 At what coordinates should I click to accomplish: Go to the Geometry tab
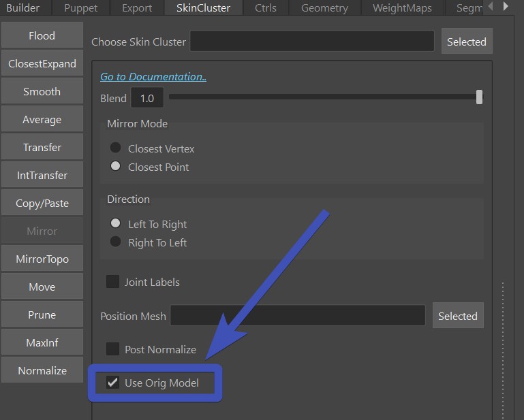tap(324, 8)
